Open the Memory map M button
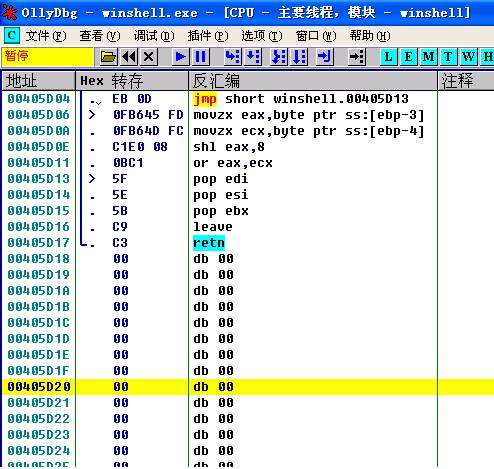494x469 pixels. [428, 57]
